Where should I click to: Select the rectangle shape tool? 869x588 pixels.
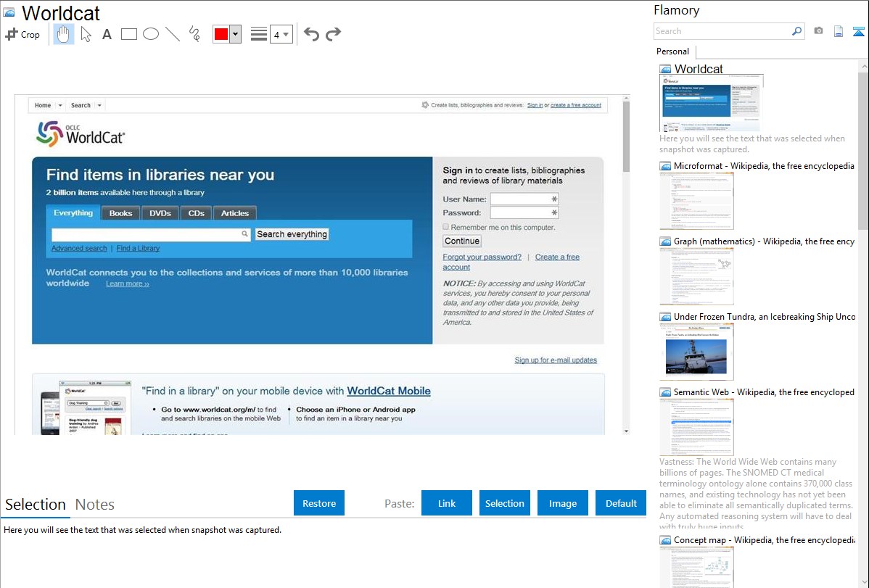(x=128, y=34)
